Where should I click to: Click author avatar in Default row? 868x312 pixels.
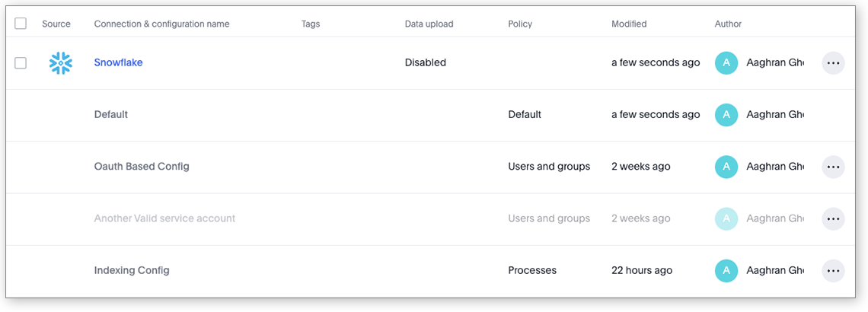coord(726,115)
